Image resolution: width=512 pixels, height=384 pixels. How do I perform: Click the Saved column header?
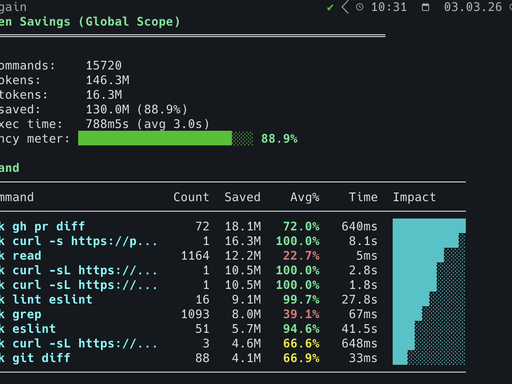[x=243, y=197]
